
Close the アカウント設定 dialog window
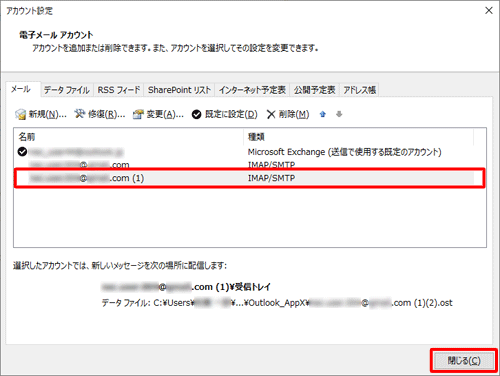(489, 11)
